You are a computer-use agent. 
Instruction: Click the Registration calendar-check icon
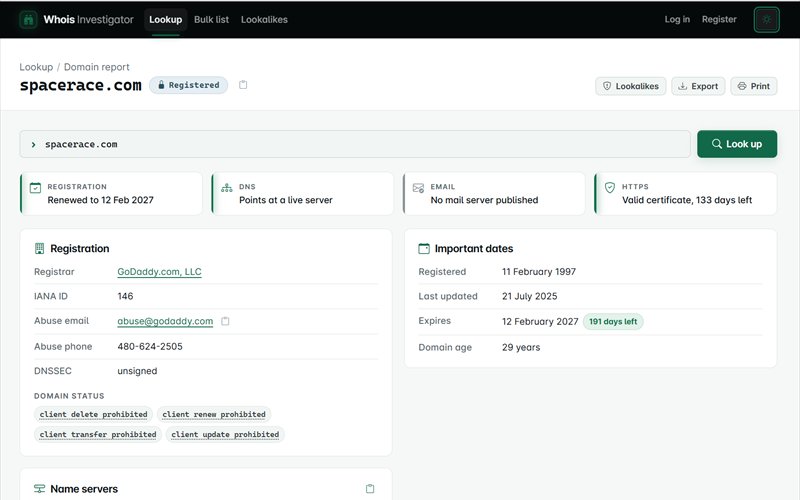[x=35, y=188]
